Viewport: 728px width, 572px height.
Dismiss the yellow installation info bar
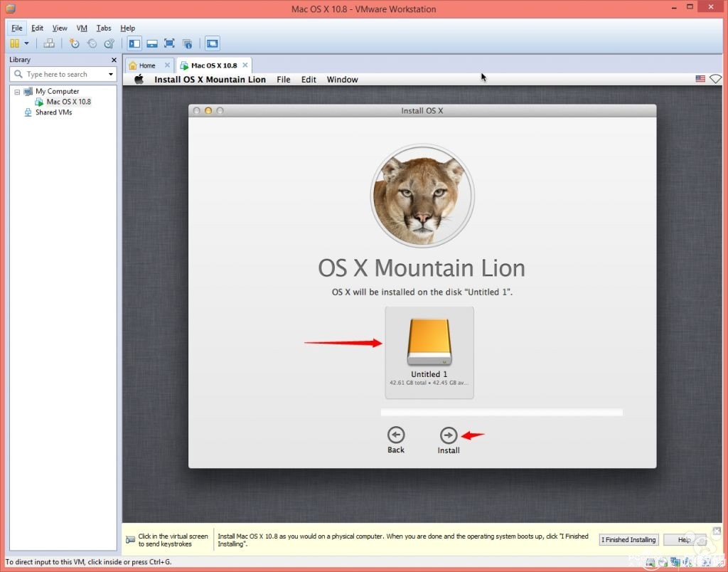click(x=717, y=531)
